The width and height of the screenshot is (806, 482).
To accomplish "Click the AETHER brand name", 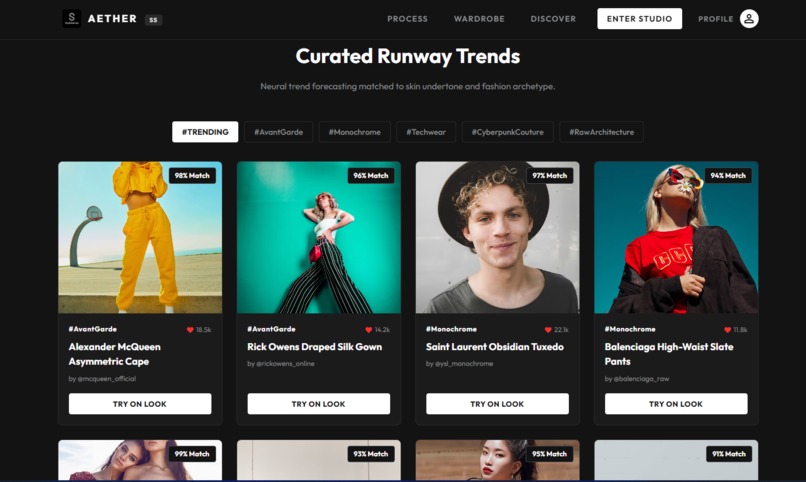I will tap(112, 18).
